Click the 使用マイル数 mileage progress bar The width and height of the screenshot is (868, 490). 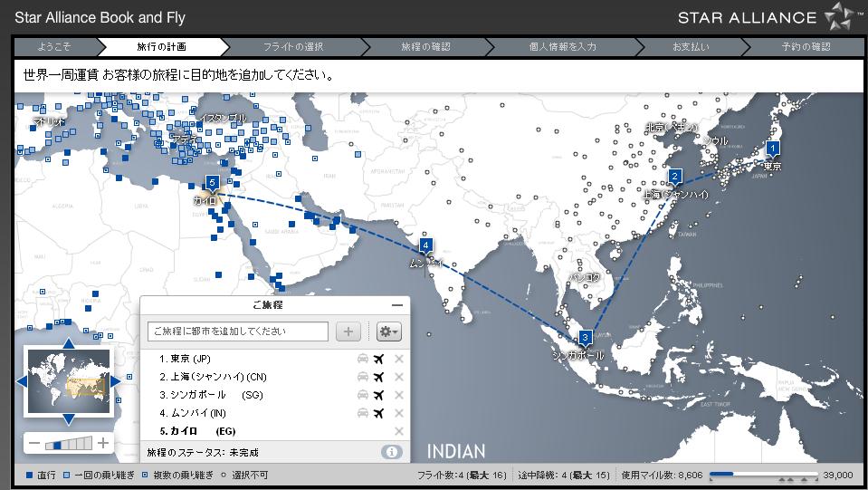pos(763,475)
